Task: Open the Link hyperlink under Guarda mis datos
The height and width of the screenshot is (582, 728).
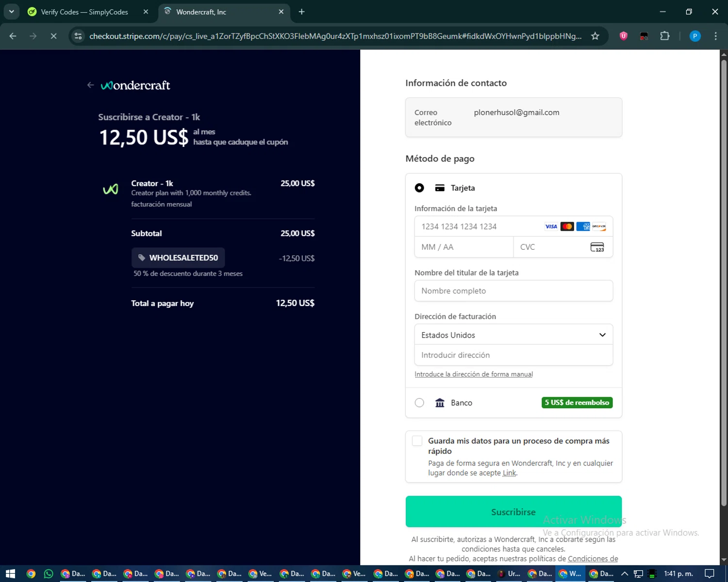Action: coord(509,473)
